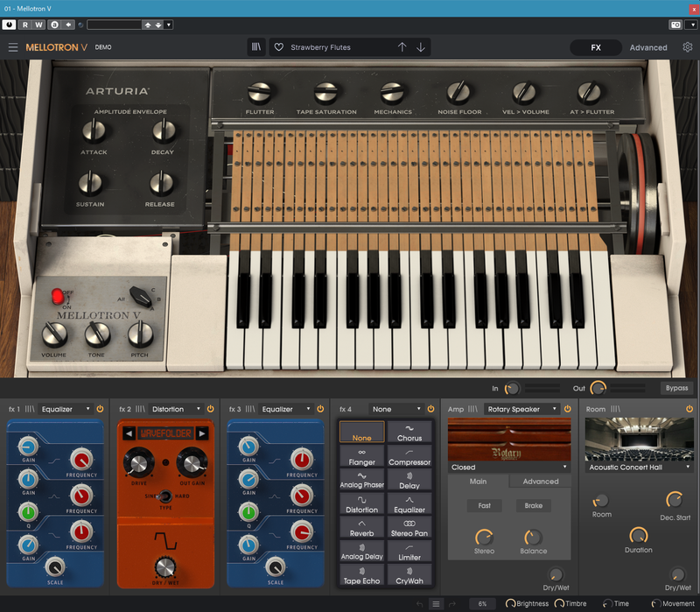Choose Reverb effect in fx 4 list
The image size is (700, 612).
pos(361,528)
